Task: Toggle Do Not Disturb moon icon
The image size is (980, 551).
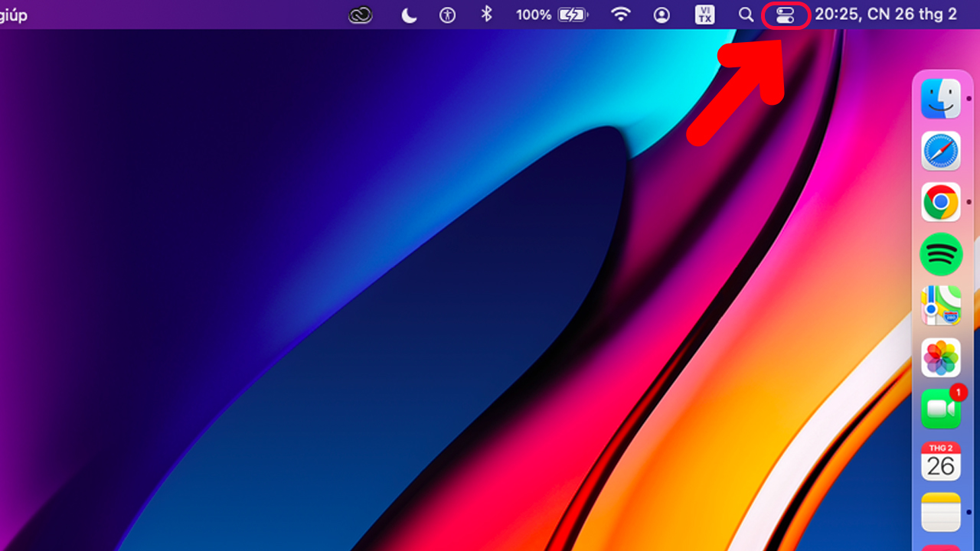Action: click(409, 15)
